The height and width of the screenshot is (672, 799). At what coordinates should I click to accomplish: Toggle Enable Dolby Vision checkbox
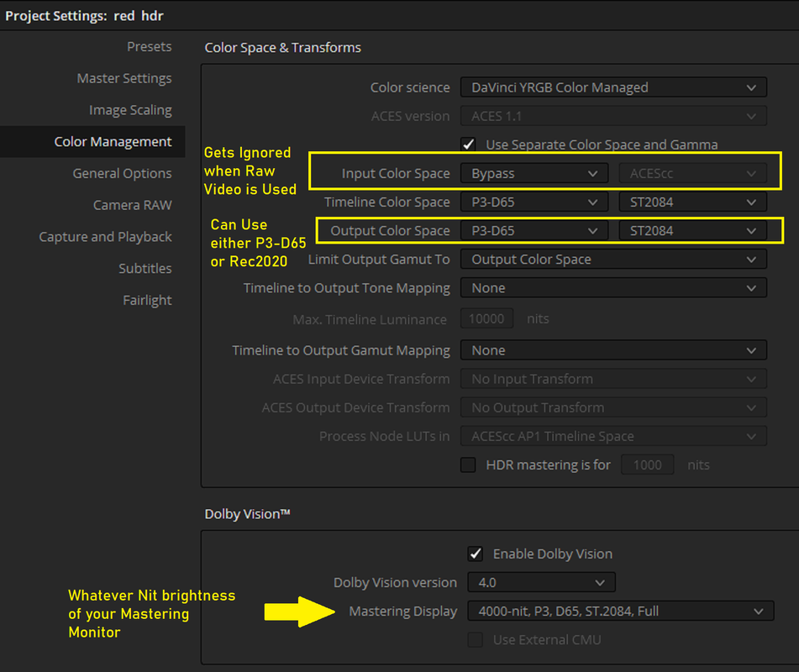click(x=476, y=554)
